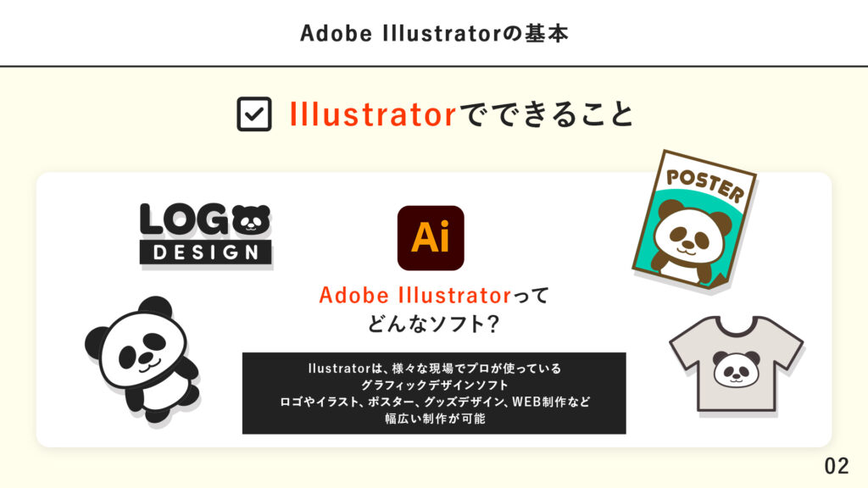
Task: Click the text 幅広い制作が可能
Action: [x=435, y=419]
